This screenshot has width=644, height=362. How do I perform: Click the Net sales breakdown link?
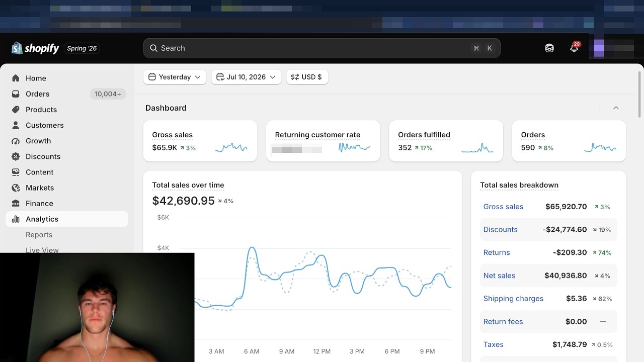tap(499, 276)
